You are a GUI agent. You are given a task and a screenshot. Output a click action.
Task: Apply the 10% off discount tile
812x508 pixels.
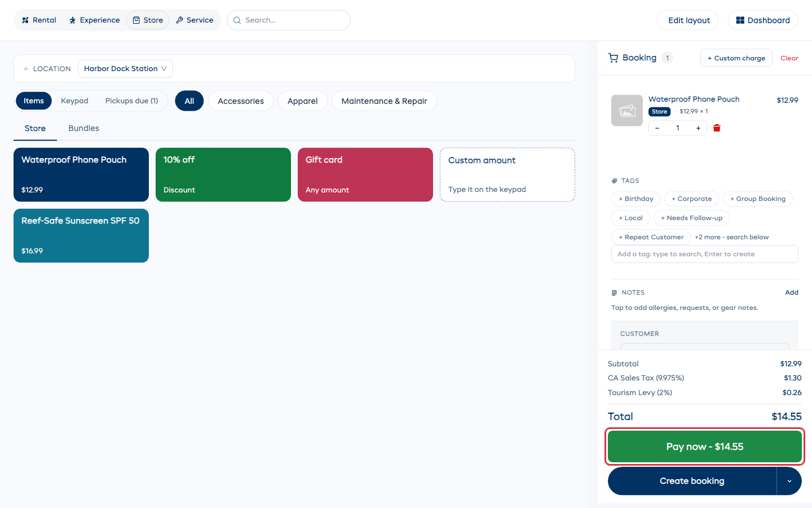pos(223,175)
